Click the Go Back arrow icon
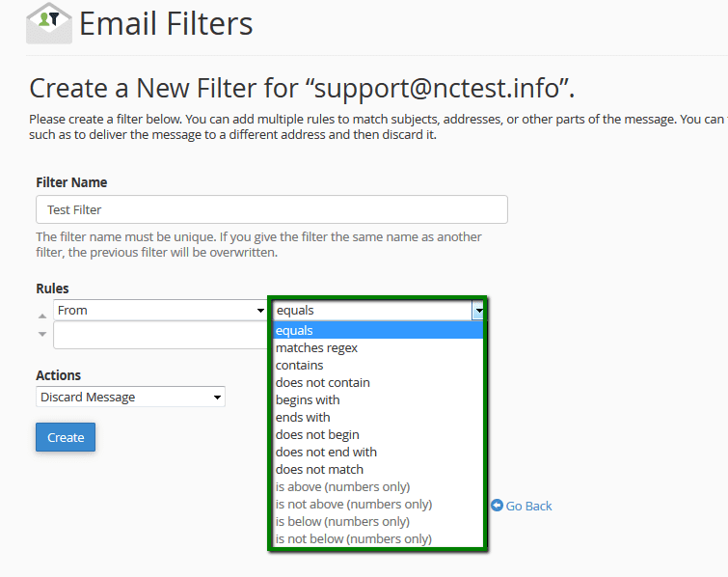The image size is (728, 577). click(x=497, y=506)
